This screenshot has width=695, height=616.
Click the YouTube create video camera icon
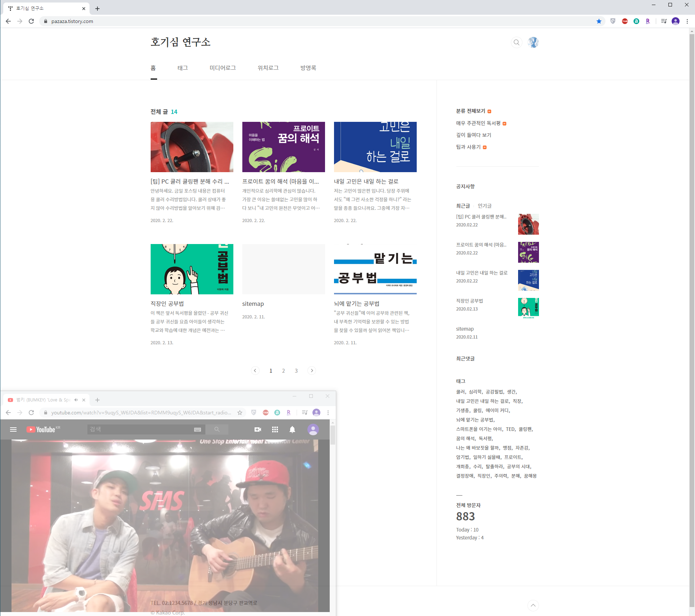point(258,429)
